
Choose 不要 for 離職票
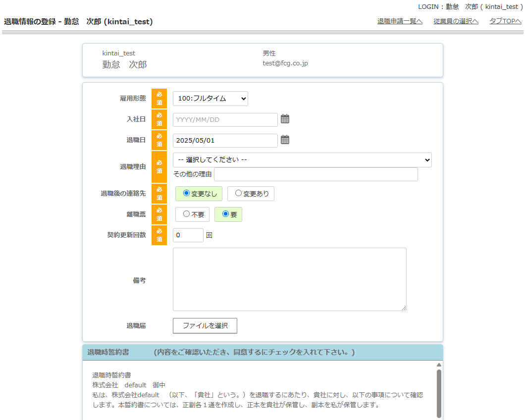pyautogui.click(x=187, y=214)
